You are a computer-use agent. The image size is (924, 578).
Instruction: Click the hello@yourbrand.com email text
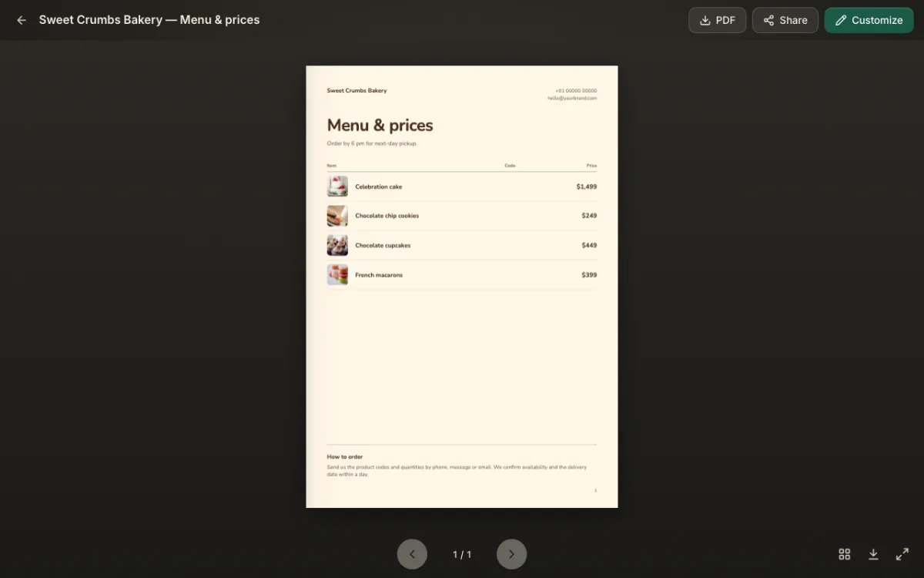tap(572, 98)
